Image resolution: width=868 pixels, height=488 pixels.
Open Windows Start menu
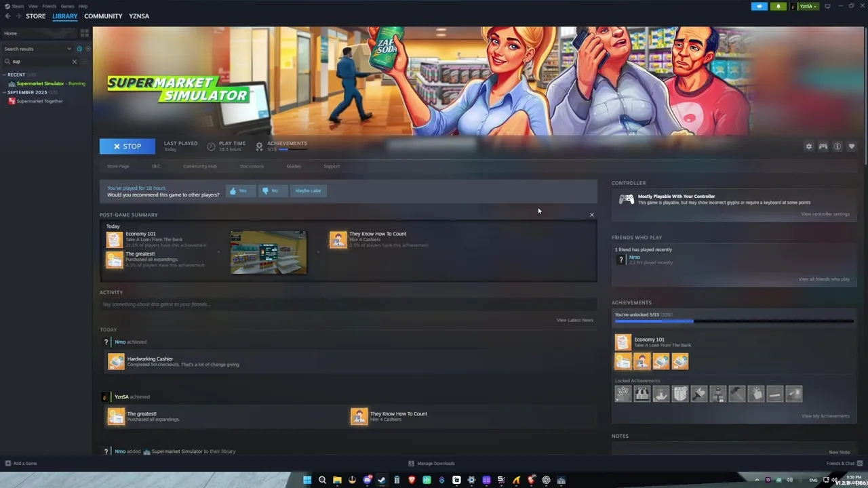[x=307, y=481]
